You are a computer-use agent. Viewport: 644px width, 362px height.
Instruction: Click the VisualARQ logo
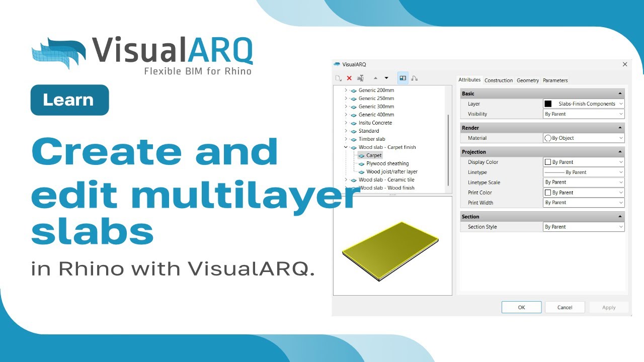(142, 55)
